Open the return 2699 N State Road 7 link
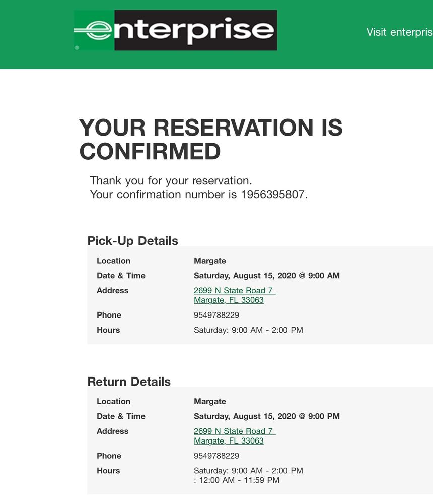433x504 pixels. point(234,431)
